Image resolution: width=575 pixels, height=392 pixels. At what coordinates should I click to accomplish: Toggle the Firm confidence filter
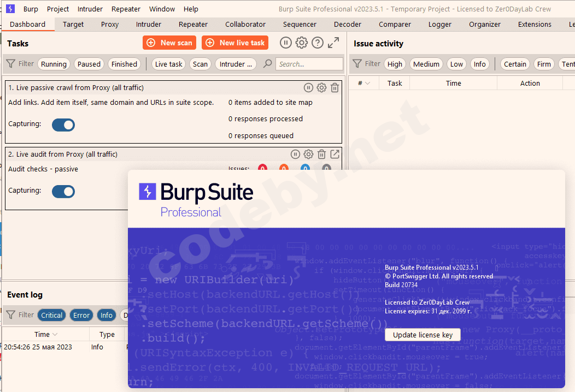click(x=544, y=64)
